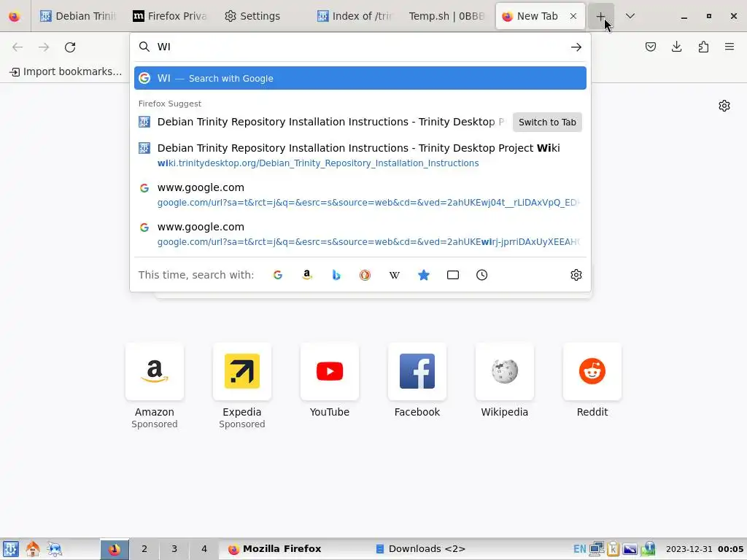The image size is (747, 560).
Task: Open new tab page personalize gear
Action: [724, 106]
